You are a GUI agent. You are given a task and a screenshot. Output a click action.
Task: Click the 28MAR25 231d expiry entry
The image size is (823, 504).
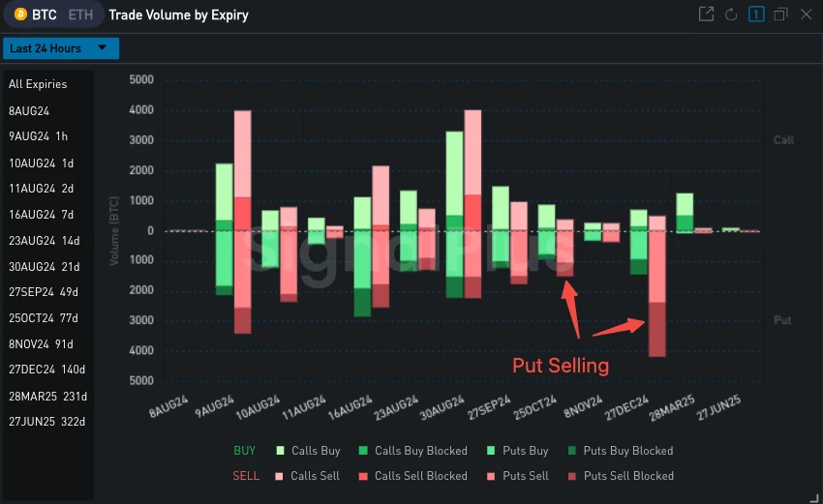click(x=46, y=397)
